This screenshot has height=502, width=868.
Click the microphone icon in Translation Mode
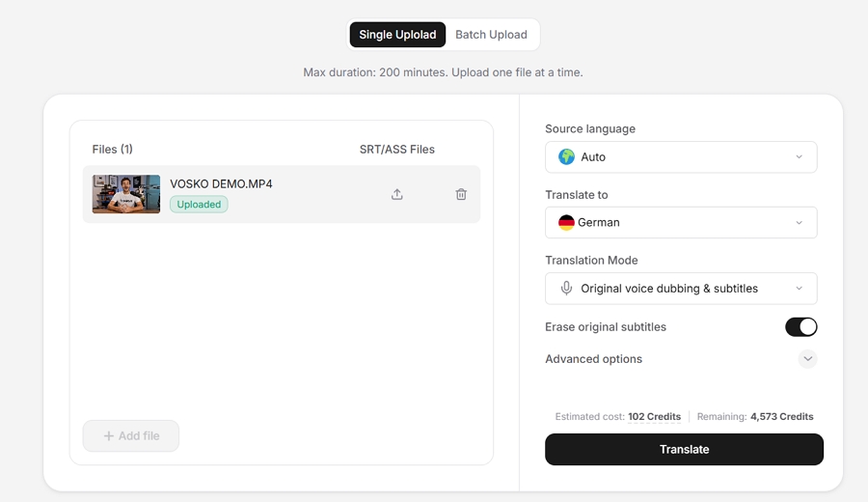pos(566,288)
